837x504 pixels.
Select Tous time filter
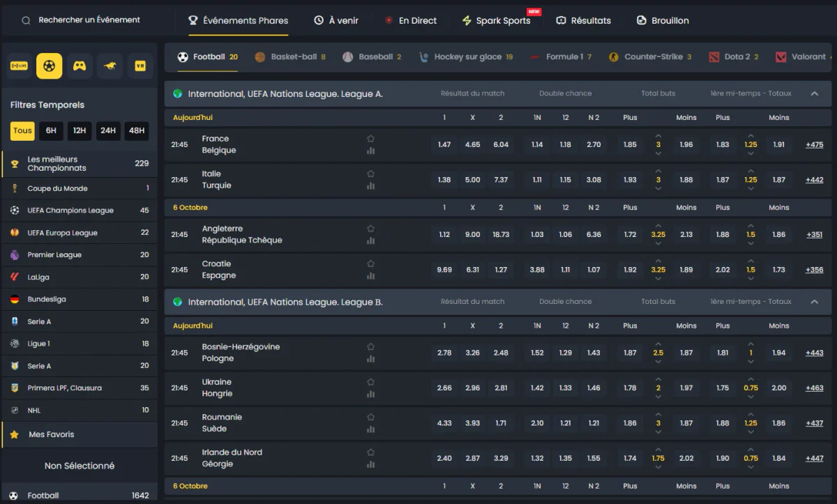click(22, 130)
